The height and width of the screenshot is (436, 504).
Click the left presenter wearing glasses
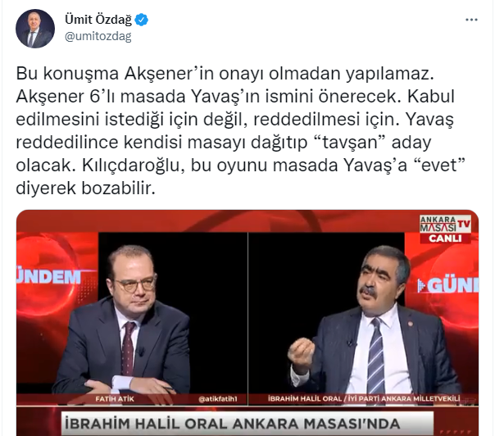tap(127, 320)
